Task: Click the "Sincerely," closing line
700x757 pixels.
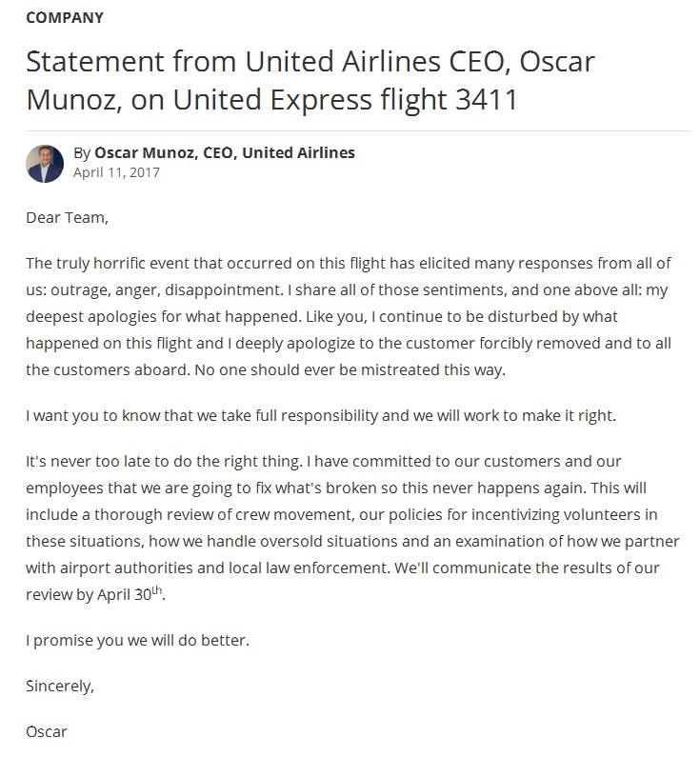Action: click(x=60, y=686)
